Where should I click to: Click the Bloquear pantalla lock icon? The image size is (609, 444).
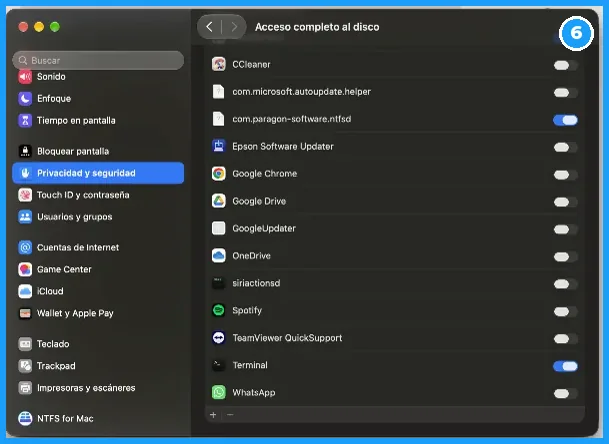click(25, 151)
